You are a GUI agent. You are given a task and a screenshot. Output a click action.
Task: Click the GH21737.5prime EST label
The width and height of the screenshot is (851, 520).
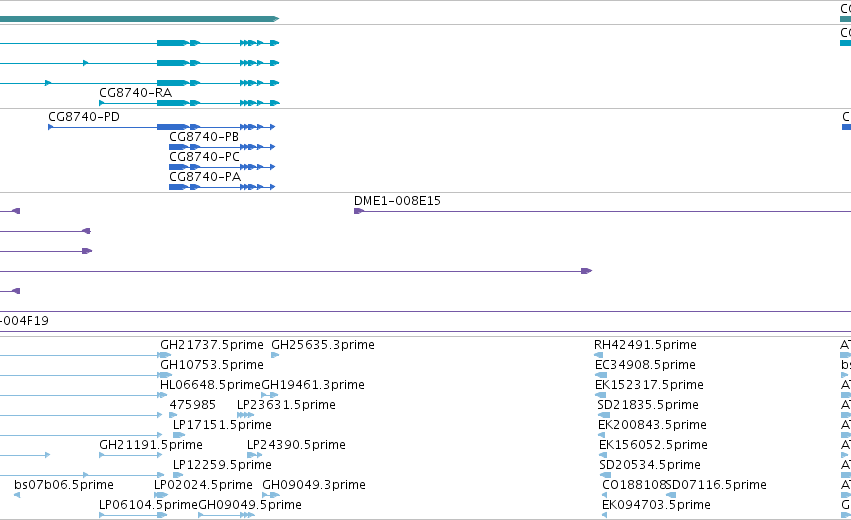212,345
